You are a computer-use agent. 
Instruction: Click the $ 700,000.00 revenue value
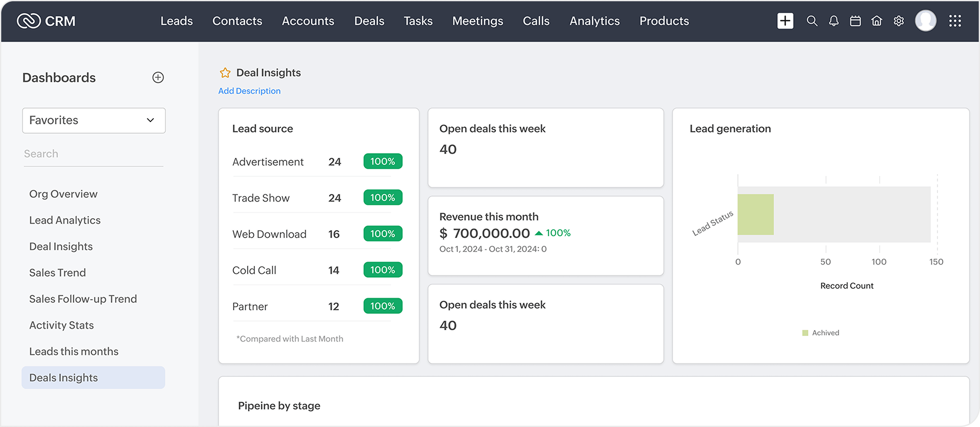(x=484, y=233)
